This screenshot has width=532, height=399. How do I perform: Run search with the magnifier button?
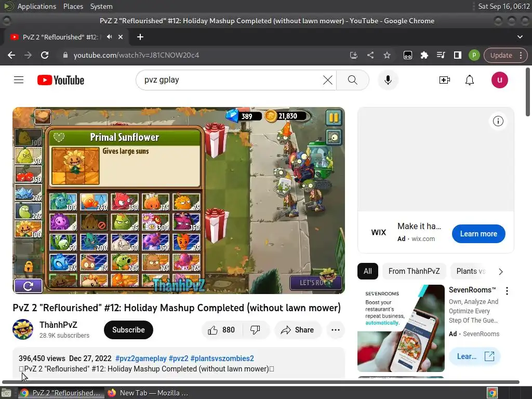(353, 80)
